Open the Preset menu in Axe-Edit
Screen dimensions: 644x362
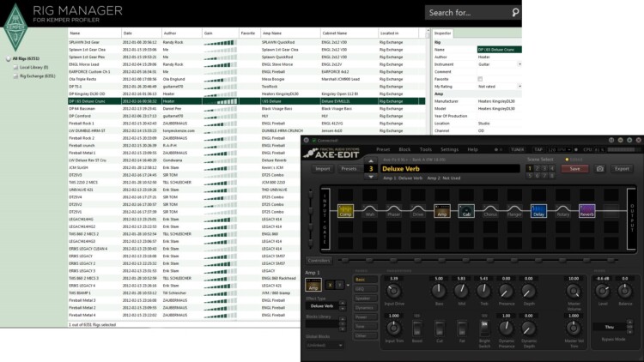[x=383, y=149]
